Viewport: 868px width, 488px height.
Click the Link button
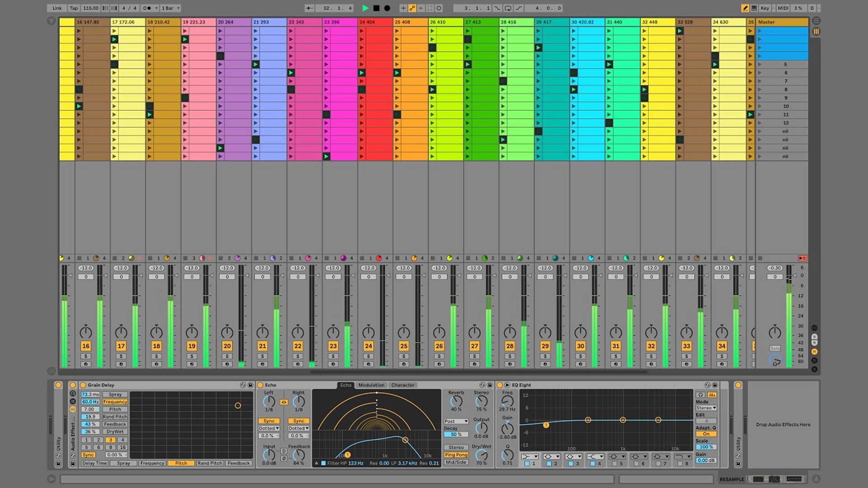(x=57, y=8)
